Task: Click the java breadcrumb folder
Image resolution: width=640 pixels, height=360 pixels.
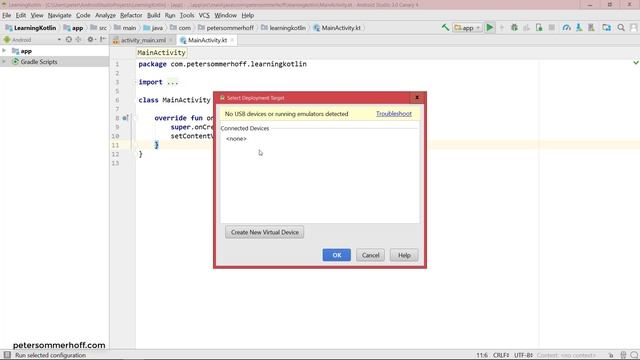Action: point(153,28)
